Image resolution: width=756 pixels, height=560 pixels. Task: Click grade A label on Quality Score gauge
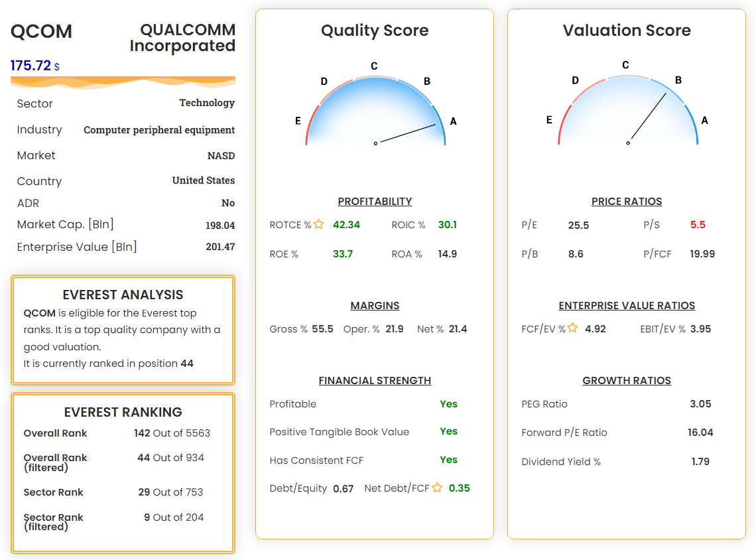point(453,121)
